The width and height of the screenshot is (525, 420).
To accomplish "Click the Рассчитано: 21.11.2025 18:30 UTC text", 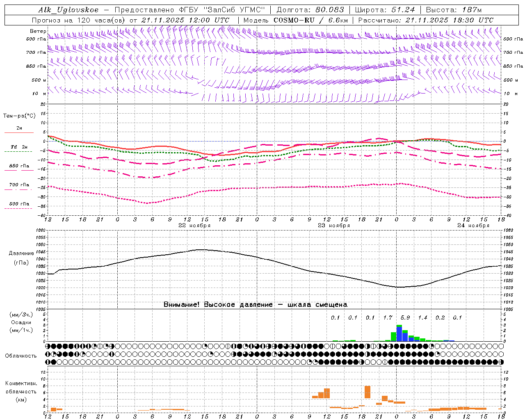I will [426, 20].
